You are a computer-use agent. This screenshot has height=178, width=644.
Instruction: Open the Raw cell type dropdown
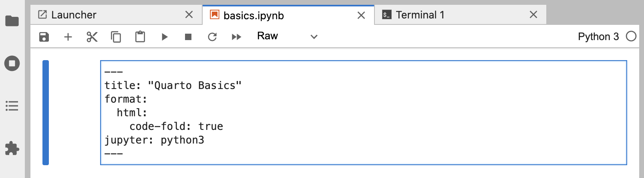pyautogui.click(x=287, y=36)
